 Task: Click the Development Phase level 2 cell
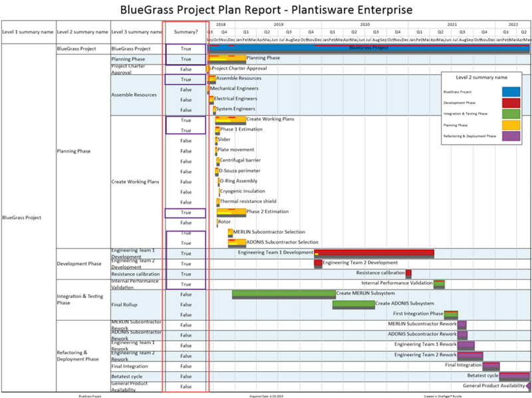[79, 264]
